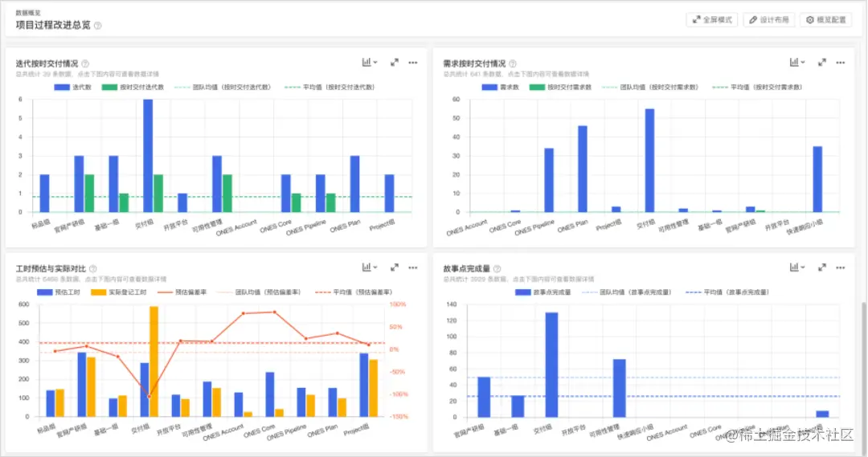This screenshot has width=868, height=457.
Task: Expand the 工时预估与实际对比 chart to fullscreen
Action: coord(394,267)
